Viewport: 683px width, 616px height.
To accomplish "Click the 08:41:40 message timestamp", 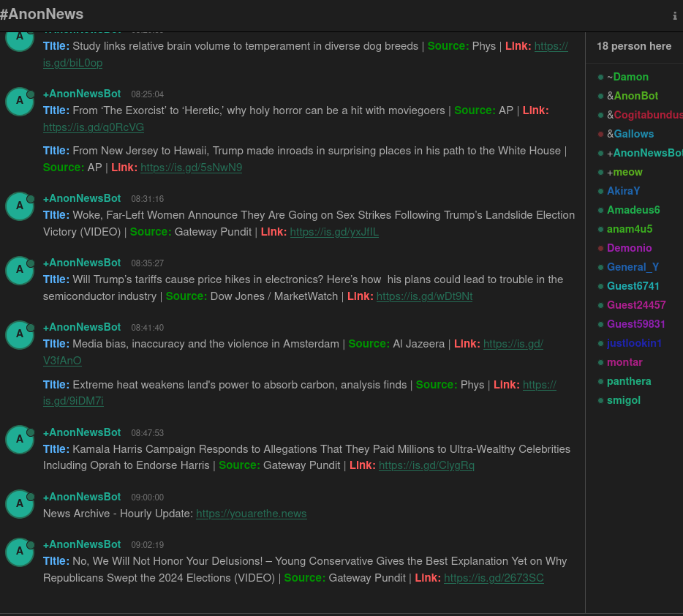I will pyautogui.click(x=148, y=328).
